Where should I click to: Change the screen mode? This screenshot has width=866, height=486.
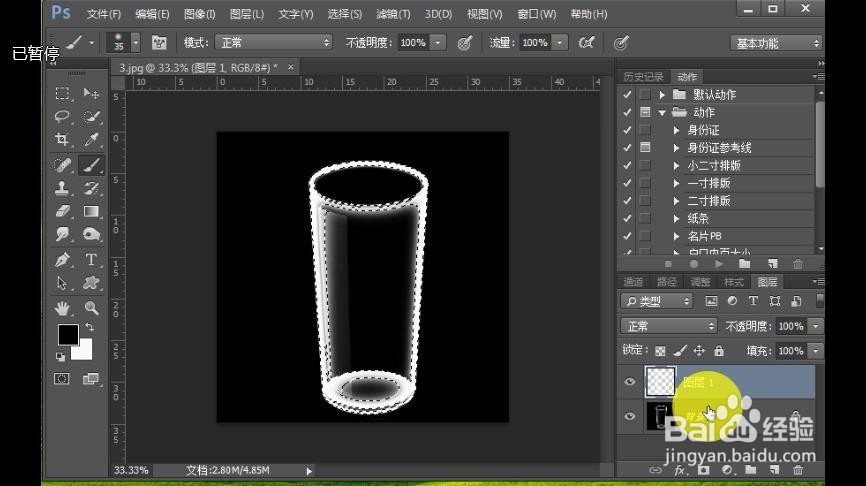point(91,379)
